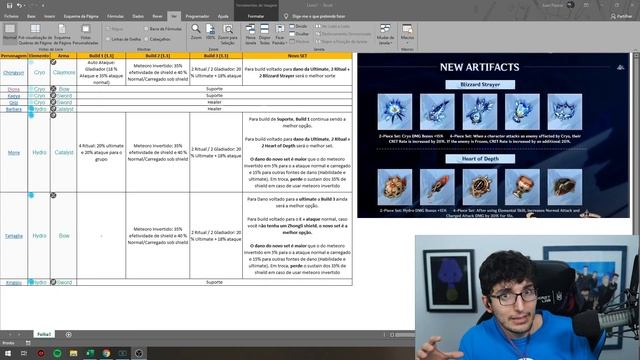Select the Heart of Depth goblet artifact image
This screenshot has height=360, width=640.
(x=522, y=187)
